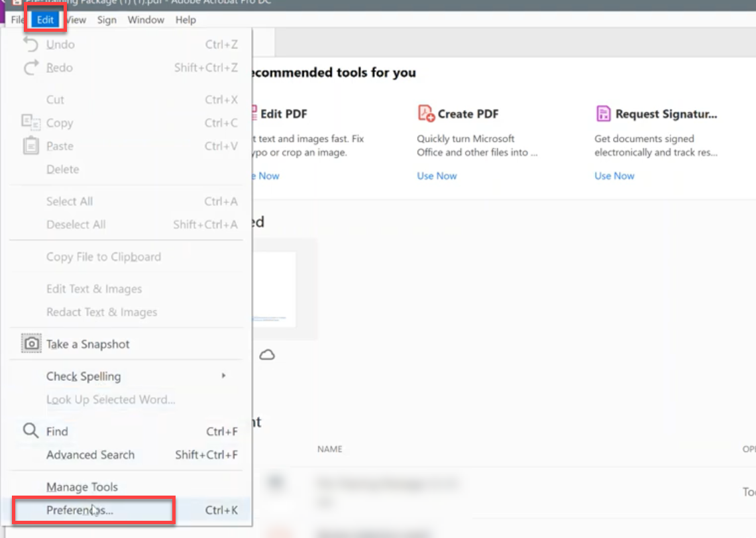Choose Advanced Search menu entry
The image size is (756, 538).
pos(127,455)
